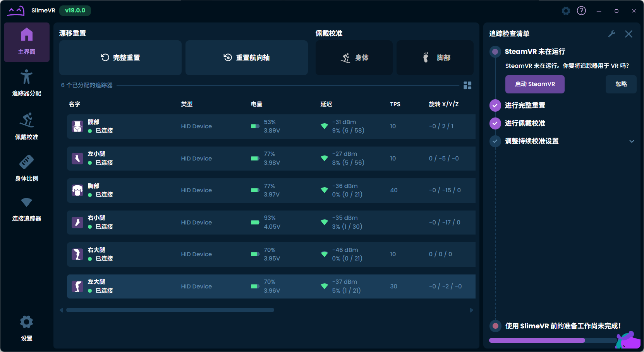Click 启动 SteamVR button
Screen dimensions: 644x352
pos(535,84)
